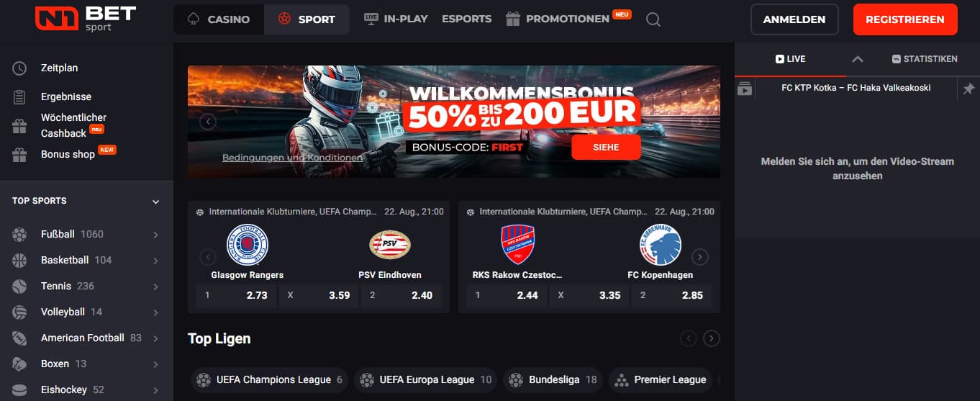Advance the Top Ligen carousel right arrow
Viewport: 980px width, 401px height.
click(x=711, y=338)
